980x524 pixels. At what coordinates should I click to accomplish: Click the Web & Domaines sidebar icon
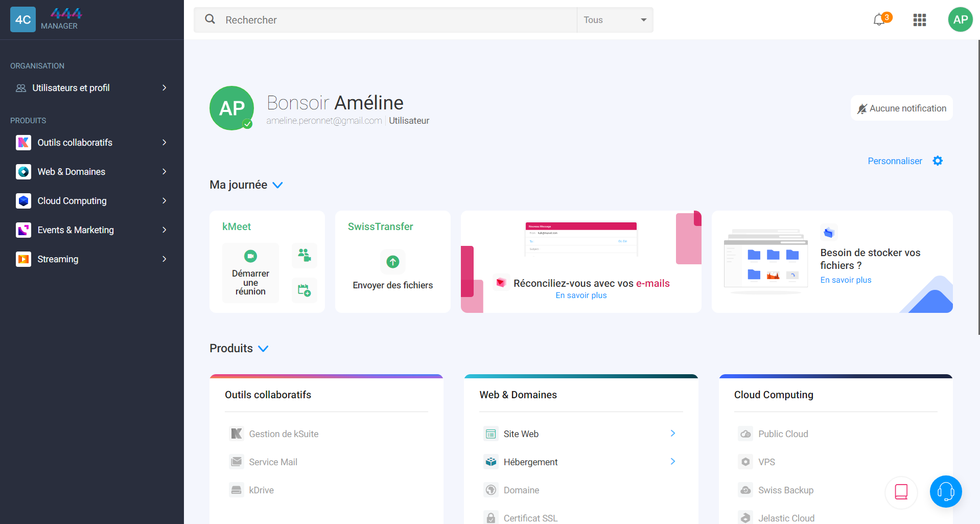pyautogui.click(x=24, y=172)
